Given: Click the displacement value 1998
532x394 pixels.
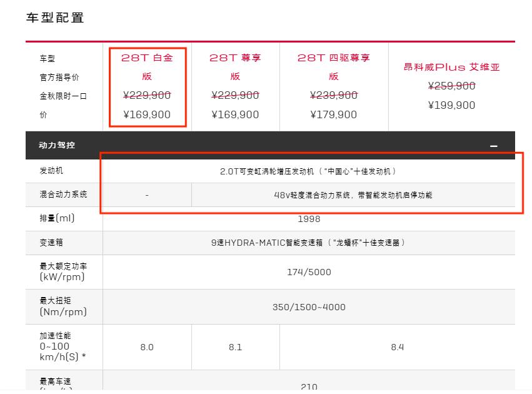Looking at the screenshot, I should [x=309, y=219].
